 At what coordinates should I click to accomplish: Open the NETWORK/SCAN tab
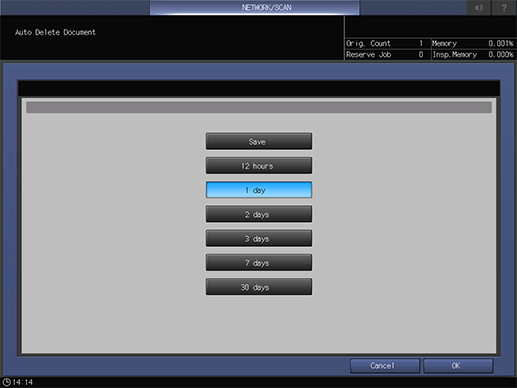[254, 7]
